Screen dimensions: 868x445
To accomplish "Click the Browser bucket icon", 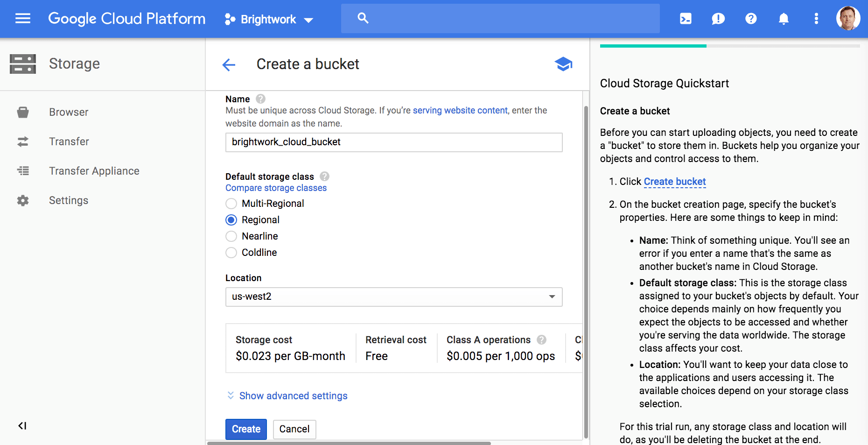I will tap(23, 112).
